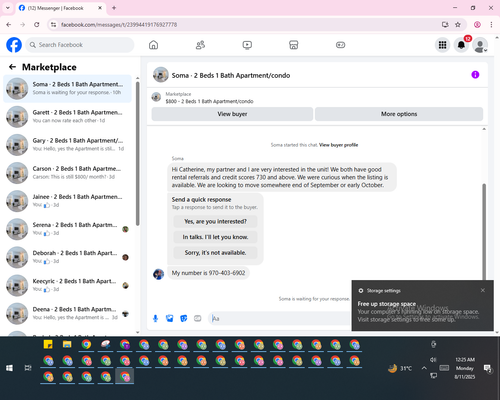Open Deborah conversation in the list
Screen dimensions: 500x400
[x=67, y=257]
